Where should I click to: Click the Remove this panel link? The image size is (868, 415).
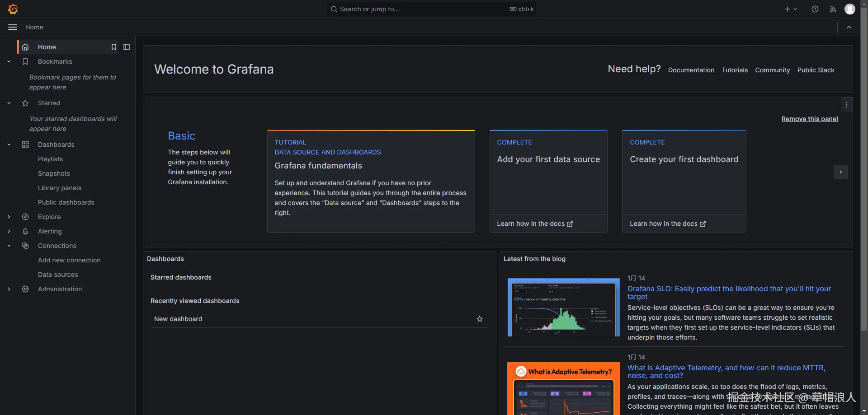810,119
